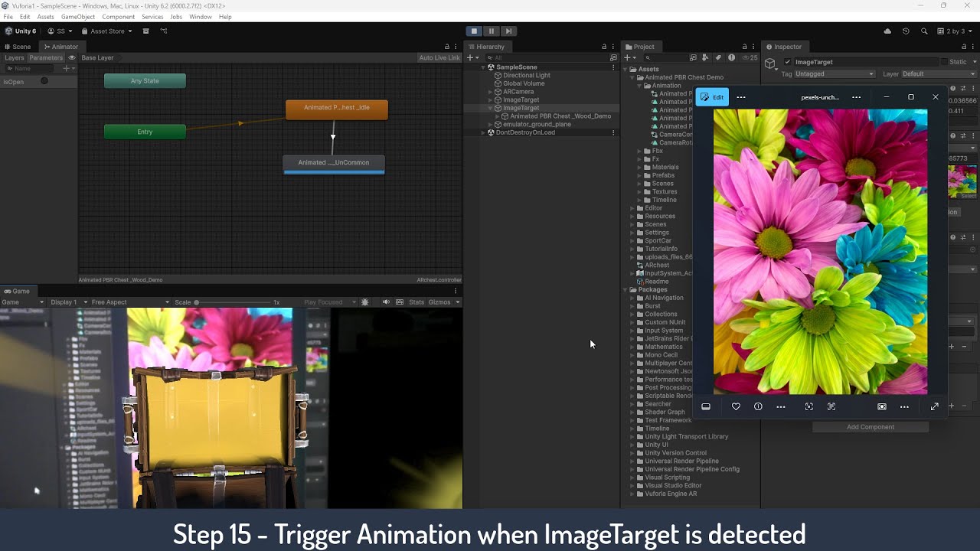The height and width of the screenshot is (551, 980).
Task: Select the Entry node
Action: (145, 132)
